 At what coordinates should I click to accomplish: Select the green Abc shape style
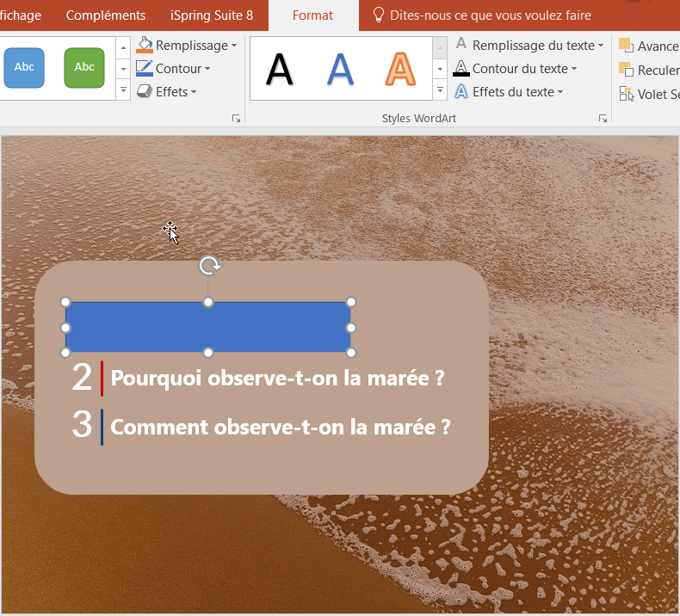tap(84, 68)
